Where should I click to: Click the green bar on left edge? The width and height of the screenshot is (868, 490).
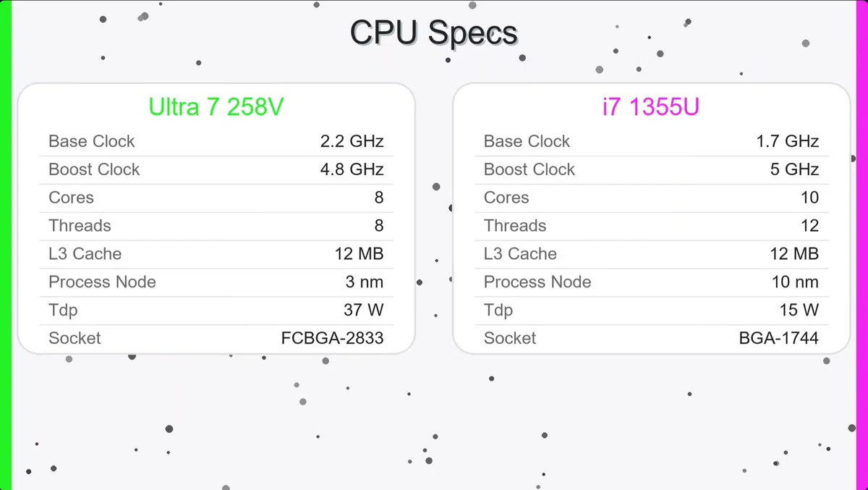click(6, 245)
